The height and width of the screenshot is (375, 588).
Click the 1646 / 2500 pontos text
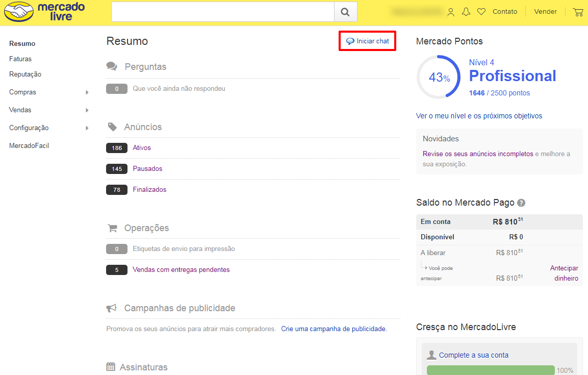coord(499,93)
